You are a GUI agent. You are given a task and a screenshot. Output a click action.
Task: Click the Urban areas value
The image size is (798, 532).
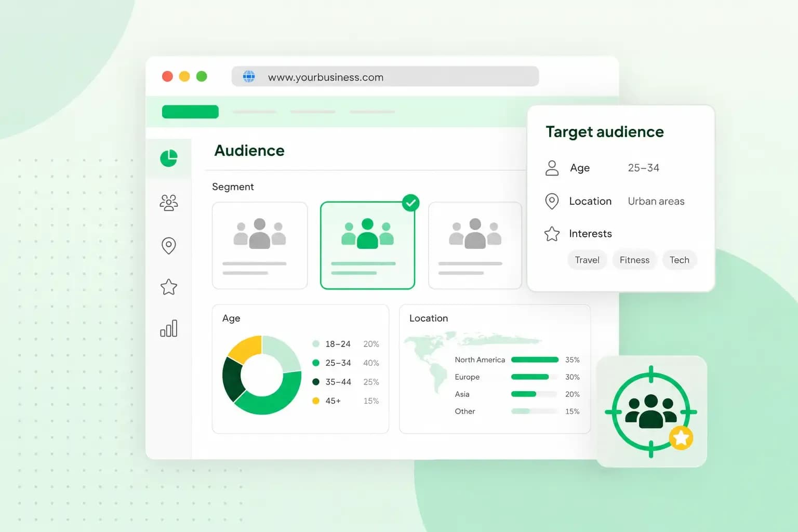[656, 201]
